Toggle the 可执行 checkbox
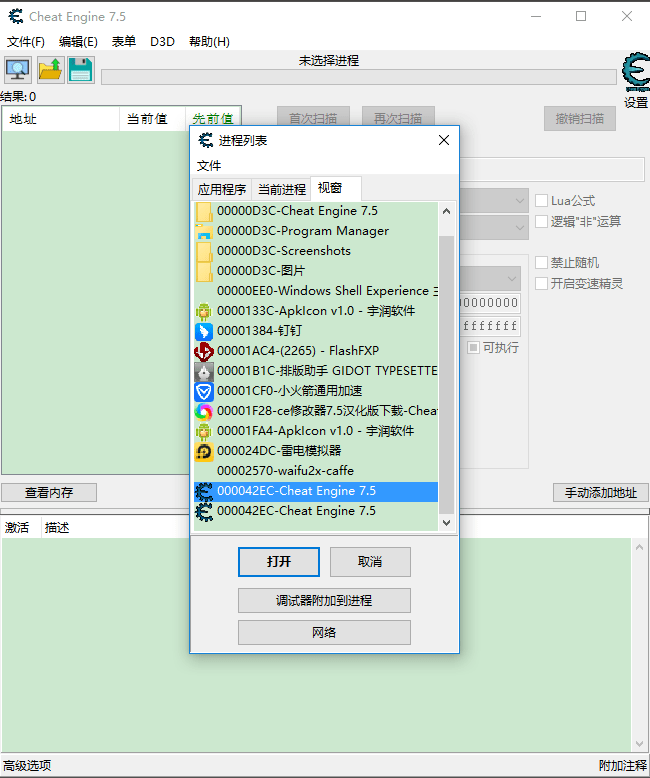The image size is (650, 778). [x=473, y=347]
